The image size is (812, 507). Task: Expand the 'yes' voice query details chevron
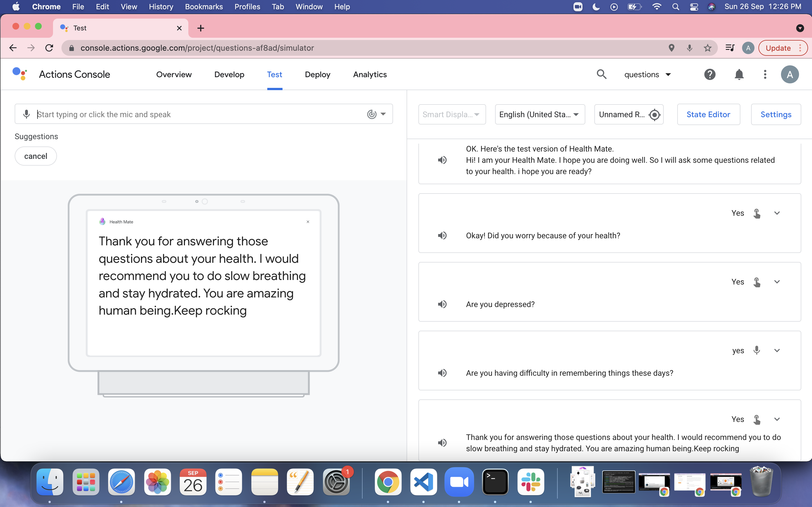click(x=777, y=350)
